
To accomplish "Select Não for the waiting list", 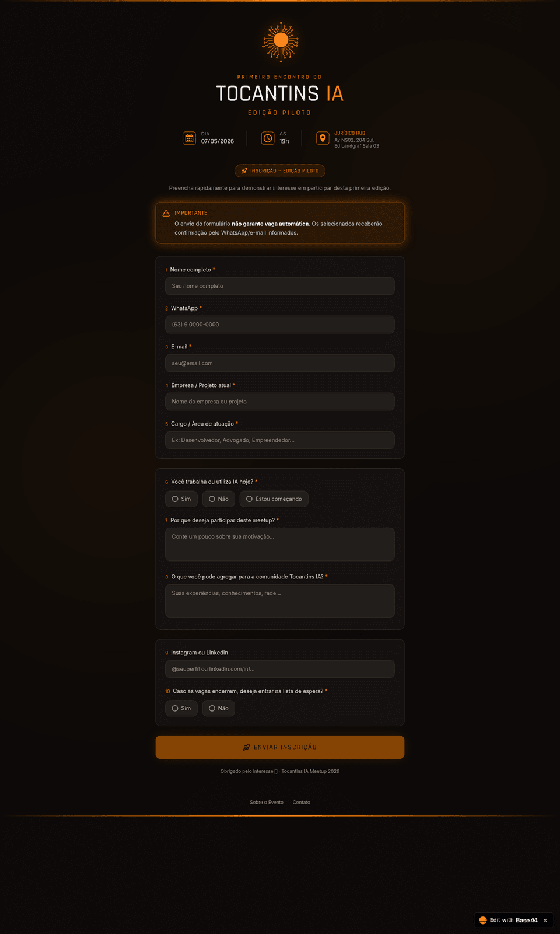I will pos(219,708).
